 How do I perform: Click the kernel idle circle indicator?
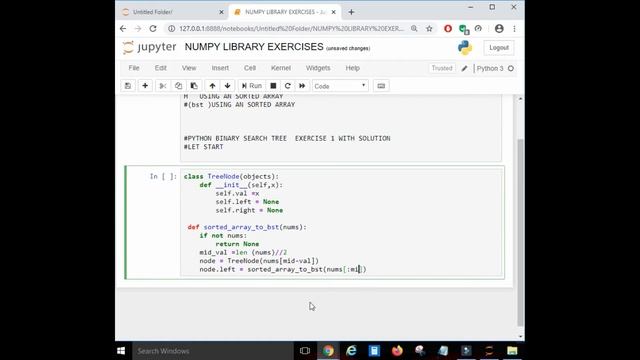[511, 69]
